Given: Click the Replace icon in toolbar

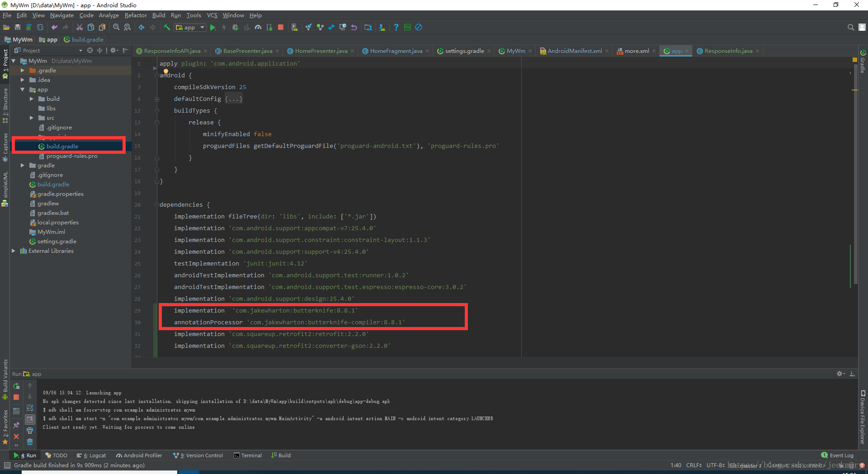Looking at the screenshot, I should (127, 28).
